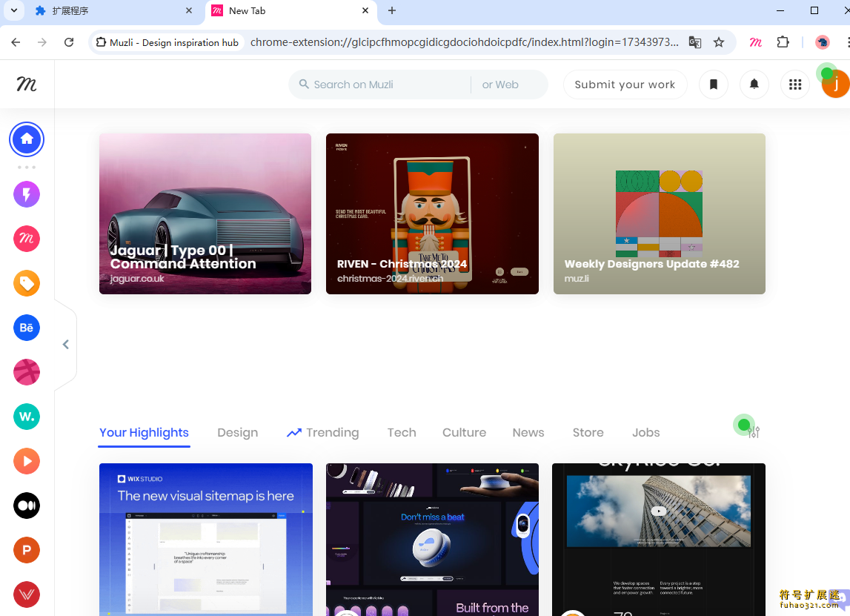Switch to the Store tab
The height and width of the screenshot is (616, 850).
(x=588, y=432)
